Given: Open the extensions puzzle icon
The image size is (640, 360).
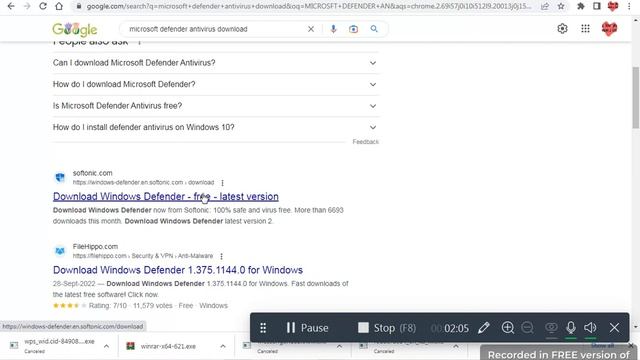Looking at the screenshot, I should pos(581,6).
